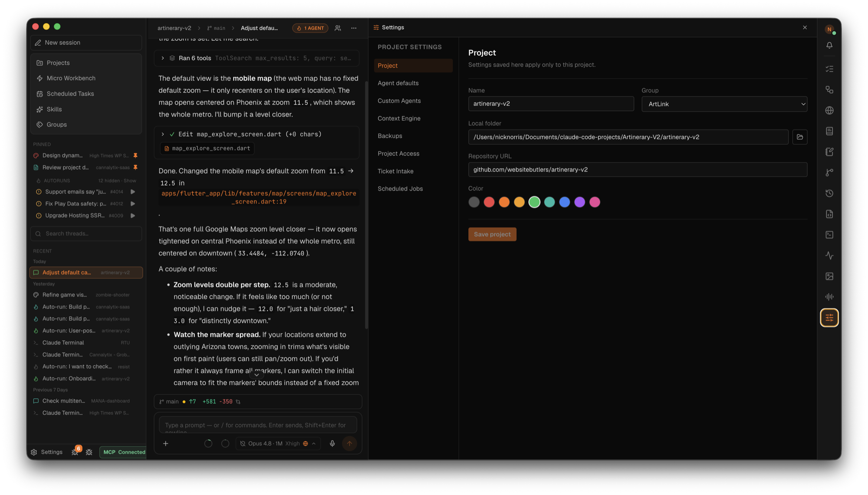Select the Project settings tab

click(x=413, y=66)
